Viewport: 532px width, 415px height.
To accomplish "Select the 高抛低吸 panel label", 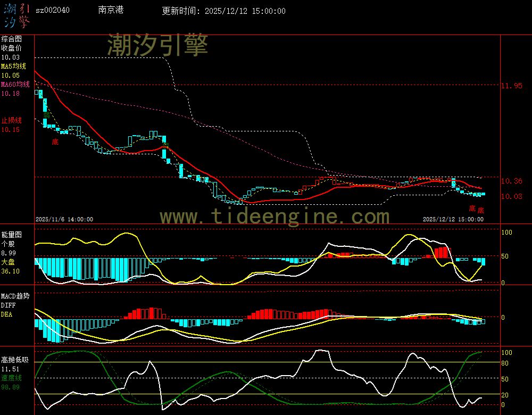I will pyautogui.click(x=14, y=359).
